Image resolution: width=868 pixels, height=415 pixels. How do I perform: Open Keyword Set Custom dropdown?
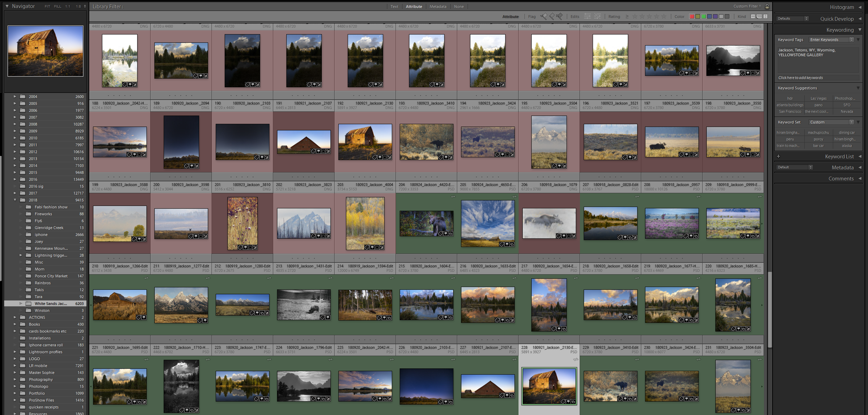click(x=831, y=122)
